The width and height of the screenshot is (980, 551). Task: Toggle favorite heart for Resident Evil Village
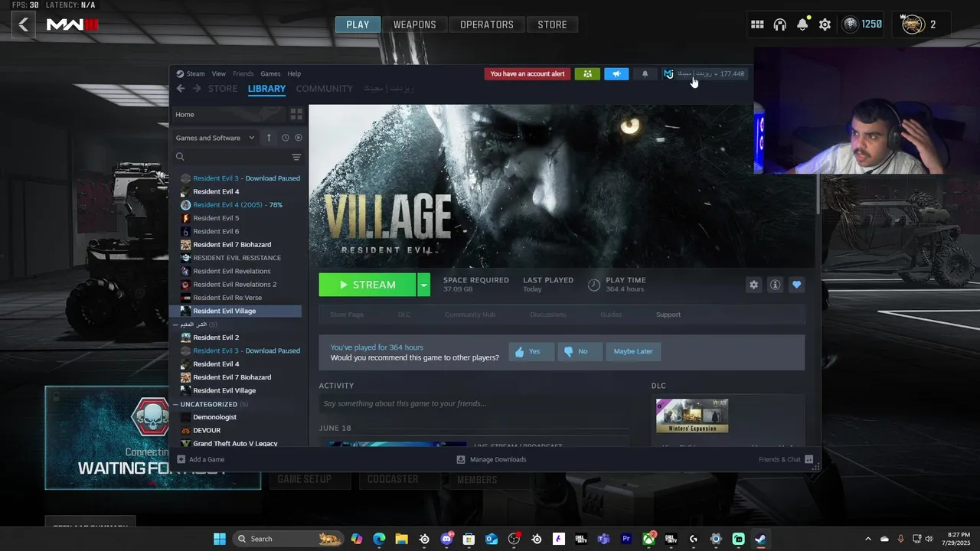coord(797,285)
